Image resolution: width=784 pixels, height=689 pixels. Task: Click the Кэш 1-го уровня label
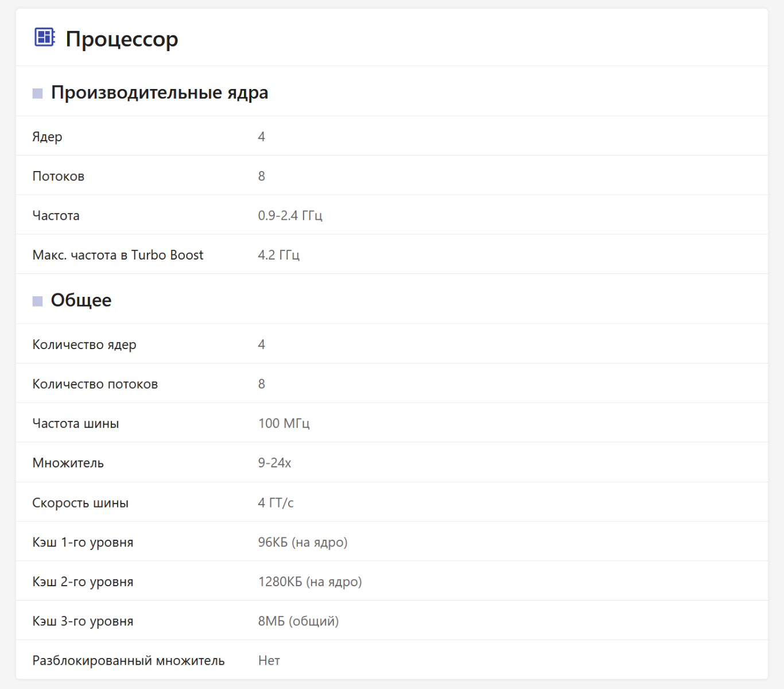coord(83,543)
